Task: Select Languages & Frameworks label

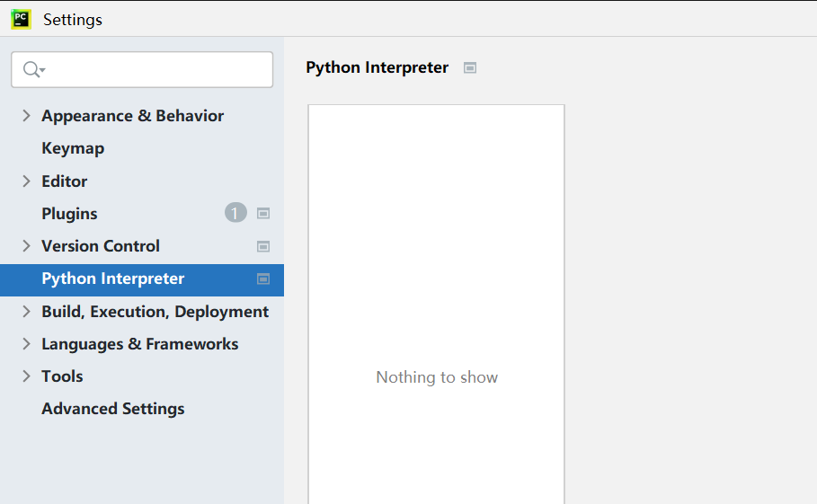Action: pos(140,343)
